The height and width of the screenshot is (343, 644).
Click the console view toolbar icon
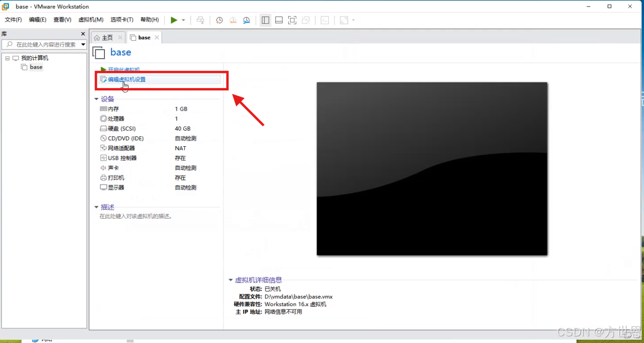click(325, 20)
